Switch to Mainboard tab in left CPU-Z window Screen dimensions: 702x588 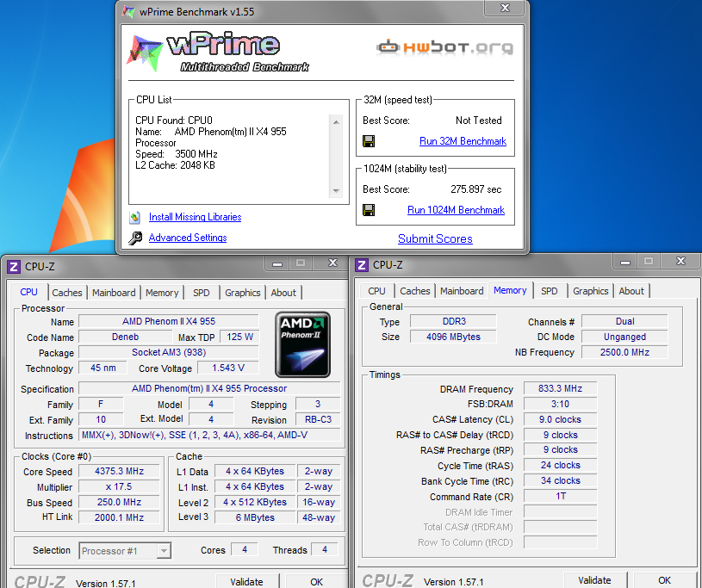pos(114,293)
